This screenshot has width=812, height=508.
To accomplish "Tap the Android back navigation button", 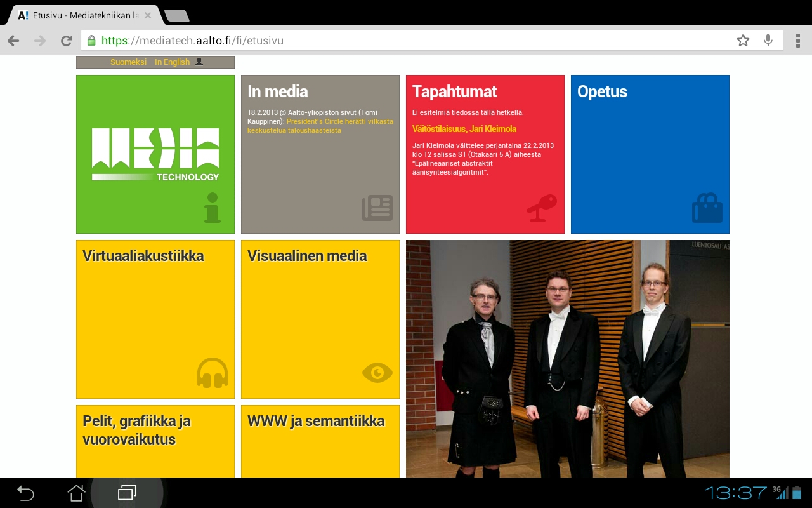I will [x=25, y=493].
